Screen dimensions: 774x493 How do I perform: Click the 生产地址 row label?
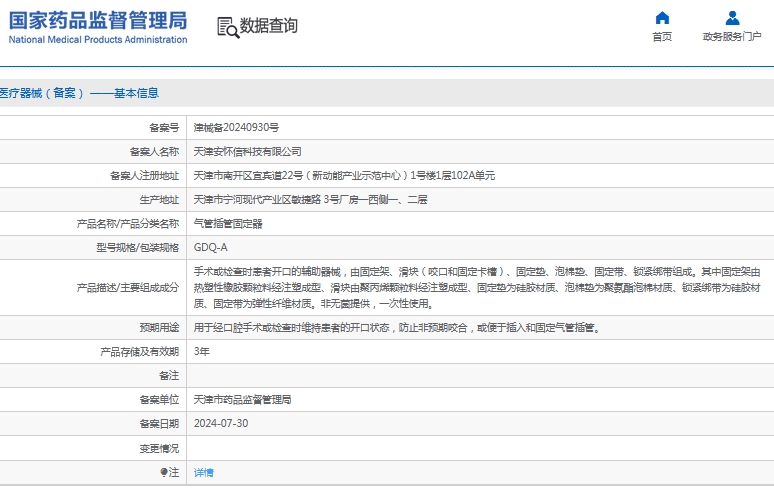click(159, 200)
